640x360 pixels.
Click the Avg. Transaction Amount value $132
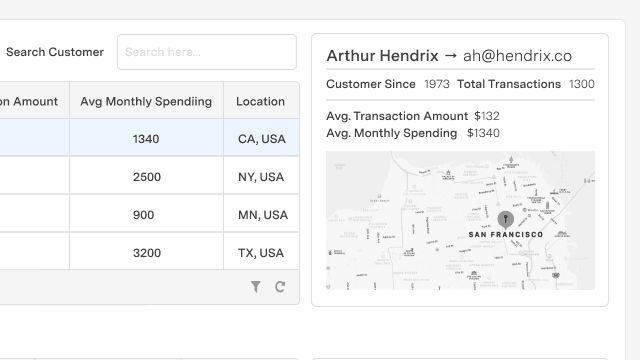tap(487, 116)
